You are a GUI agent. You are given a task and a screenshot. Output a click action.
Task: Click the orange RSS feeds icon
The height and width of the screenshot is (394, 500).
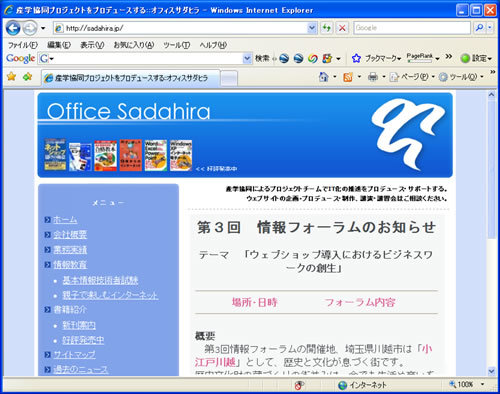[348, 77]
